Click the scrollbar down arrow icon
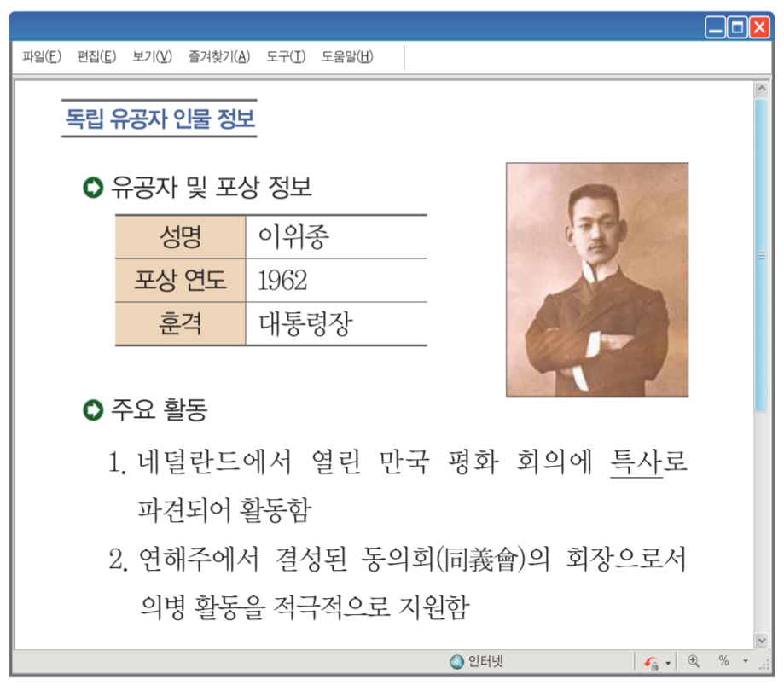Viewport: 784px width, 685px height. [761, 639]
